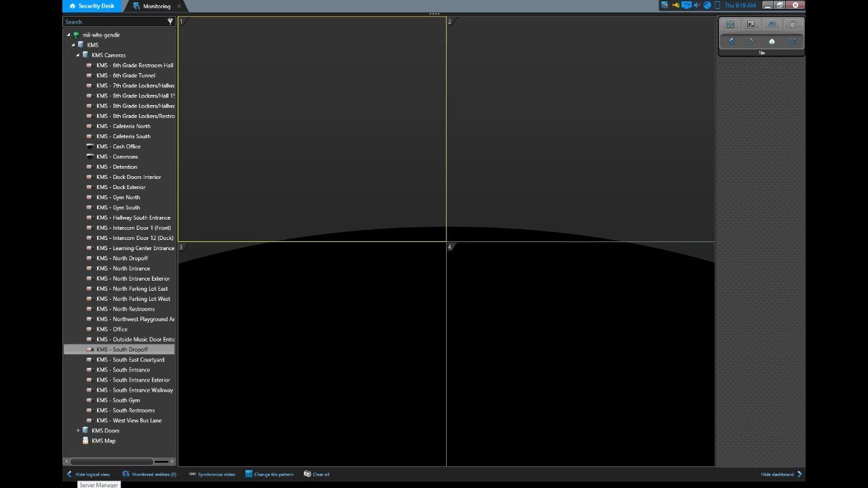The width and height of the screenshot is (868, 488).
Task: Collapse the mil-whs-gendir root node
Action: coord(68,35)
